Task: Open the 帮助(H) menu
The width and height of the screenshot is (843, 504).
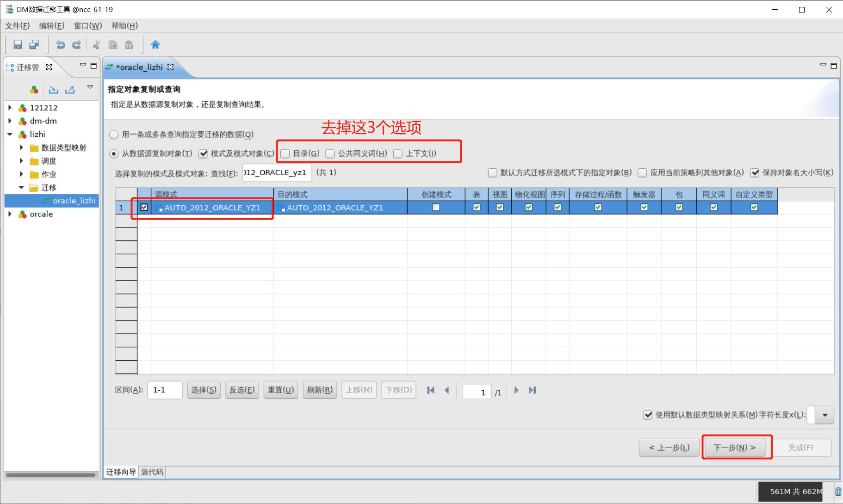Action: click(124, 25)
